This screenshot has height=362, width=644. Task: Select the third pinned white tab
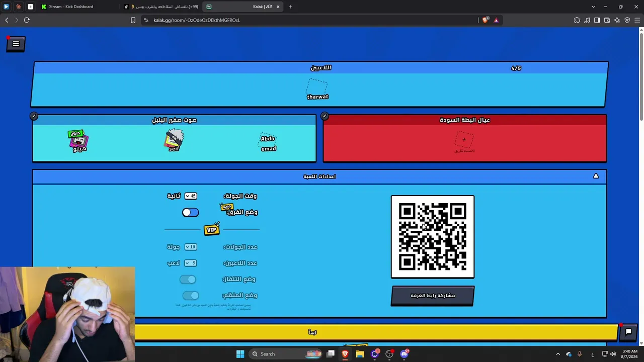[x=30, y=7]
